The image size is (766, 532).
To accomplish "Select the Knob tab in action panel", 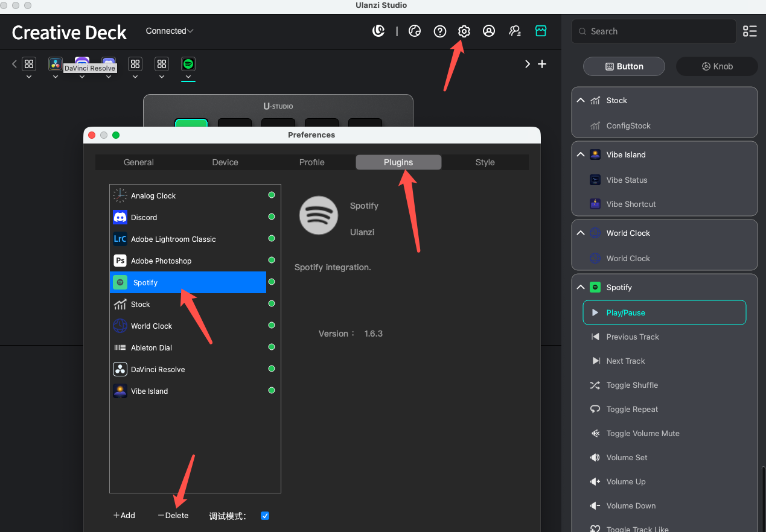I will pos(717,66).
